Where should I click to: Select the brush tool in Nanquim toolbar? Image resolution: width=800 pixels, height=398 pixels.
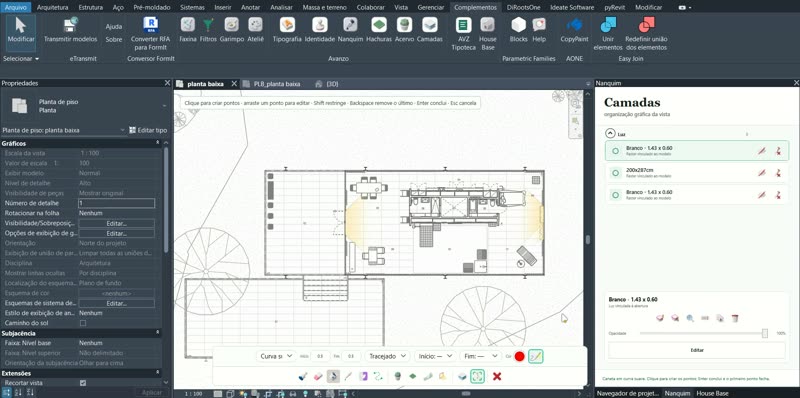tap(303, 377)
